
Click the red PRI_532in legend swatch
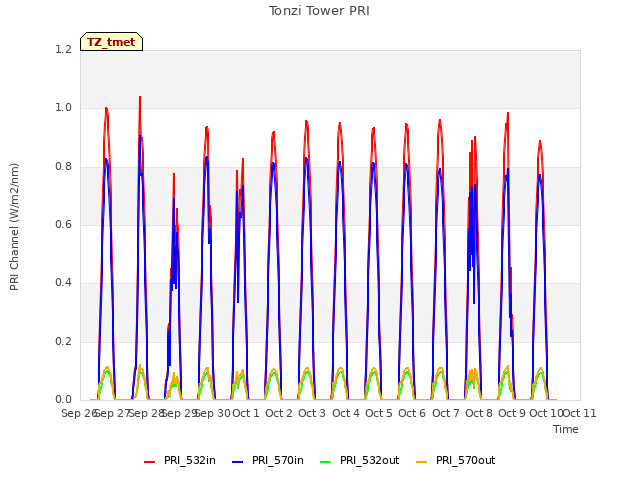pos(149,462)
